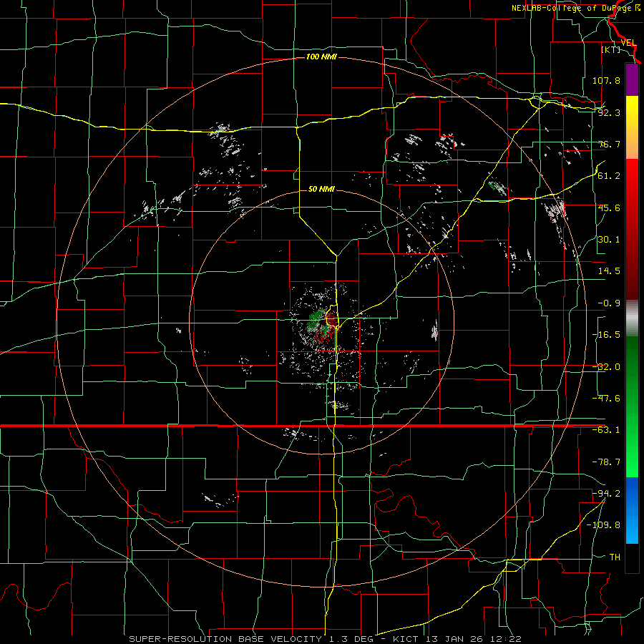Select the 45.6 scale value
The width and height of the screenshot is (644, 644).
click(609, 208)
